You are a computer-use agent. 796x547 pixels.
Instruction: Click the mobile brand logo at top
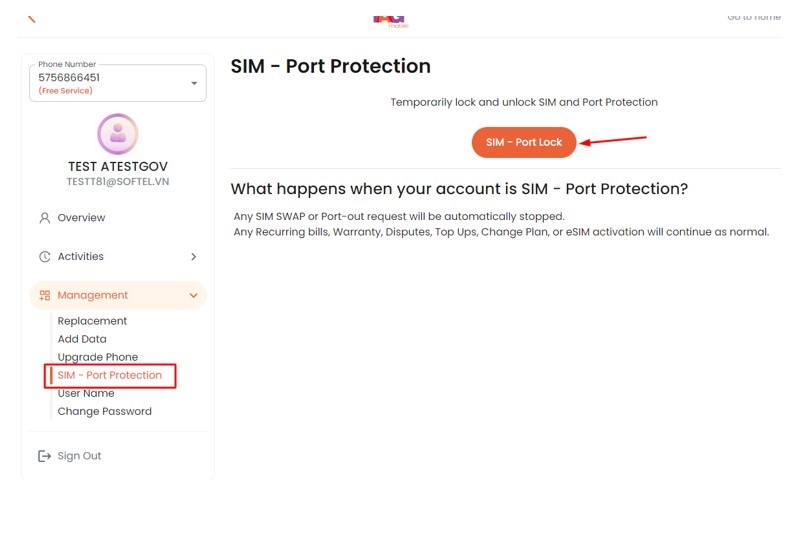[390, 21]
